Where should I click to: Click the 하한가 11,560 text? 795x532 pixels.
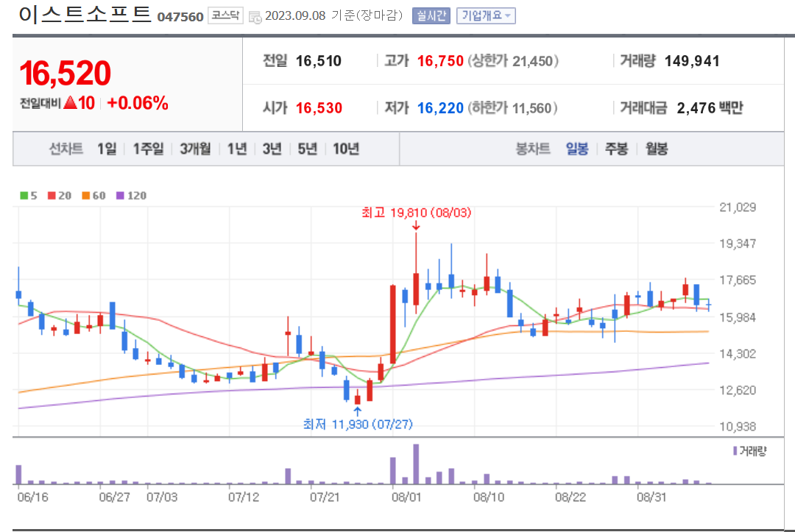(512, 108)
